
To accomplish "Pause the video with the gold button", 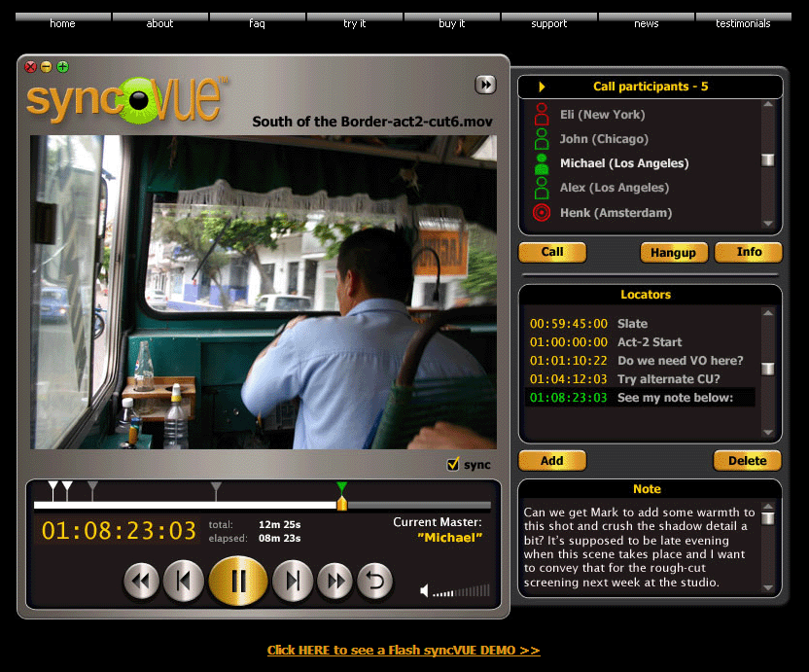I will tap(237, 582).
